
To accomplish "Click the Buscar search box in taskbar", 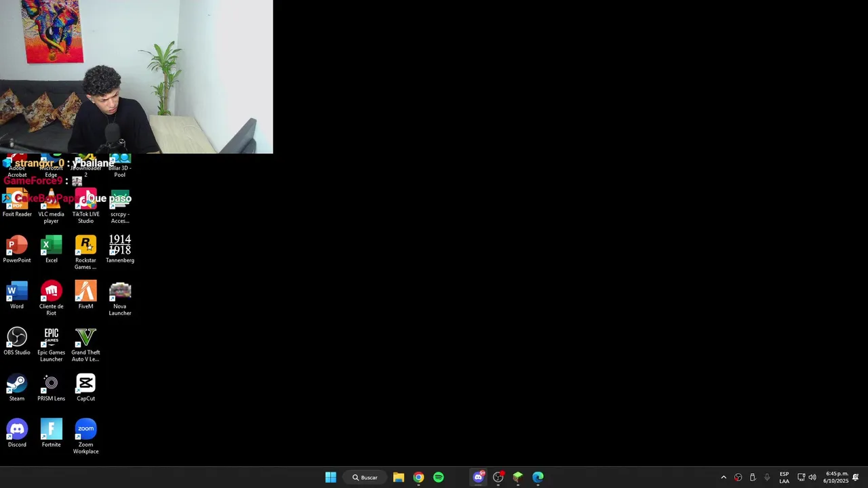I will [365, 477].
